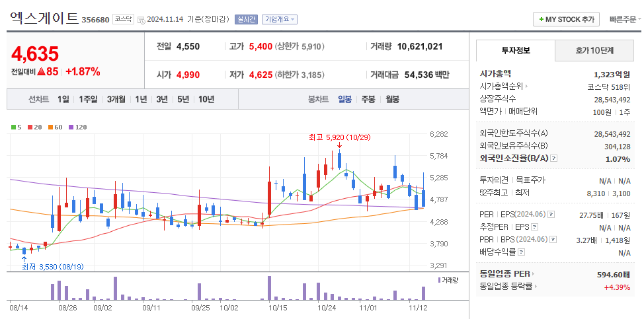Select the 월봉 monthly candle chart
Image resolution: width=644 pixels, height=319 pixels.
pos(392,99)
